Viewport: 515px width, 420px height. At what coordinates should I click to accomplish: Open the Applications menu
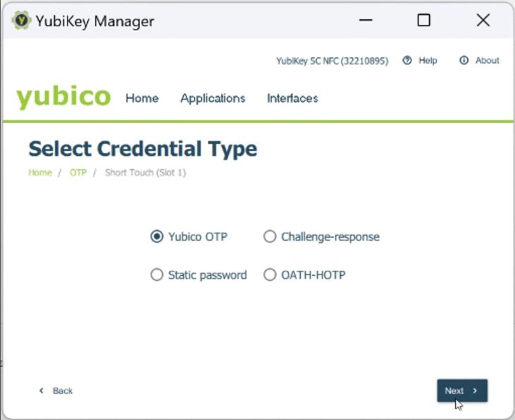(212, 98)
